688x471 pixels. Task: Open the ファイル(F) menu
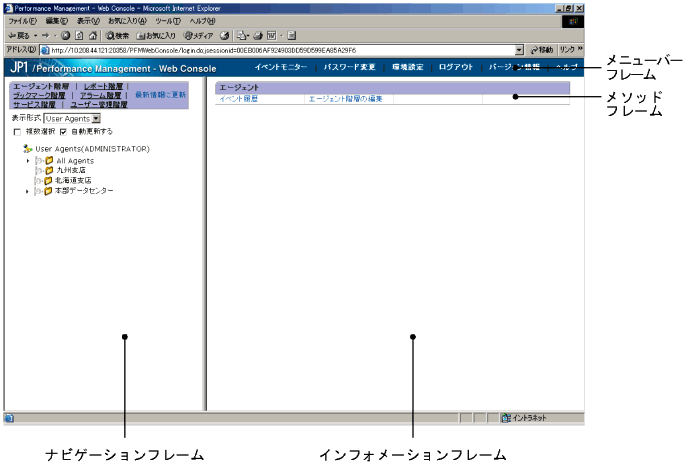pyautogui.click(x=22, y=21)
